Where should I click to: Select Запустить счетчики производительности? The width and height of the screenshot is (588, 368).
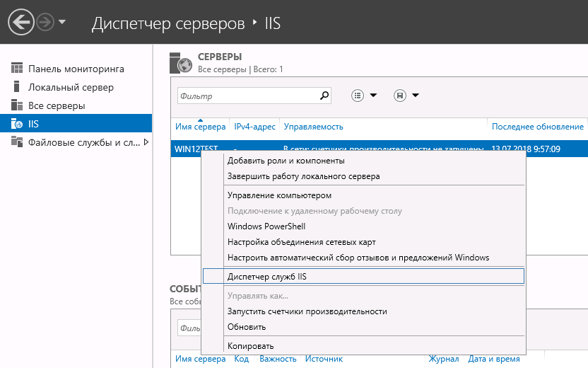click(307, 311)
